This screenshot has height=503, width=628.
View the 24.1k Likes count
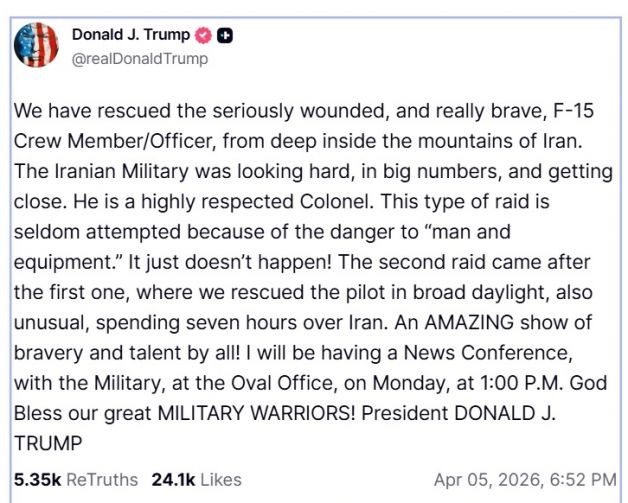tap(170, 479)
